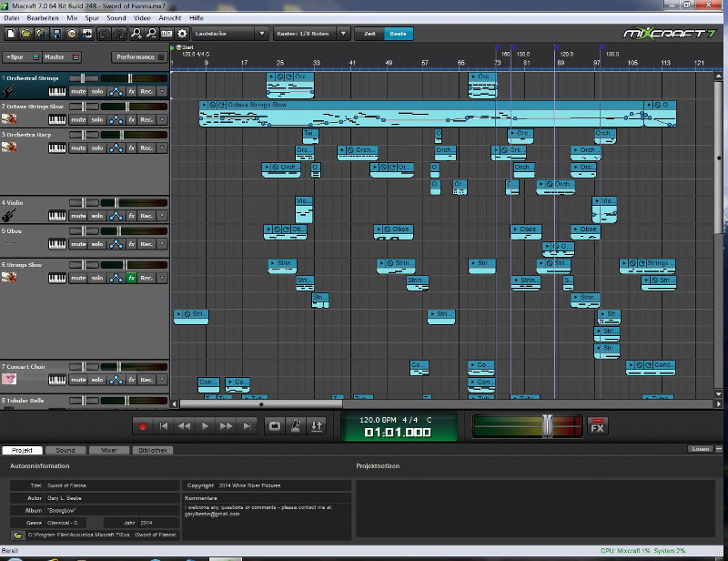Click the MIDI settings icon in toolbar
This screenshot has height=561, width=728.
(167, 34)
